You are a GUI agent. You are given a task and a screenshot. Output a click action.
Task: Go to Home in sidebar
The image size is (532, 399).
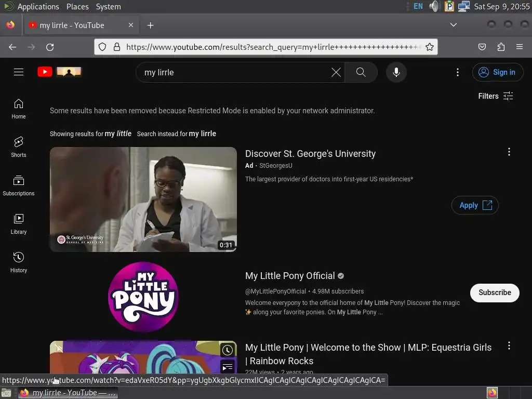tap(19, 109)
